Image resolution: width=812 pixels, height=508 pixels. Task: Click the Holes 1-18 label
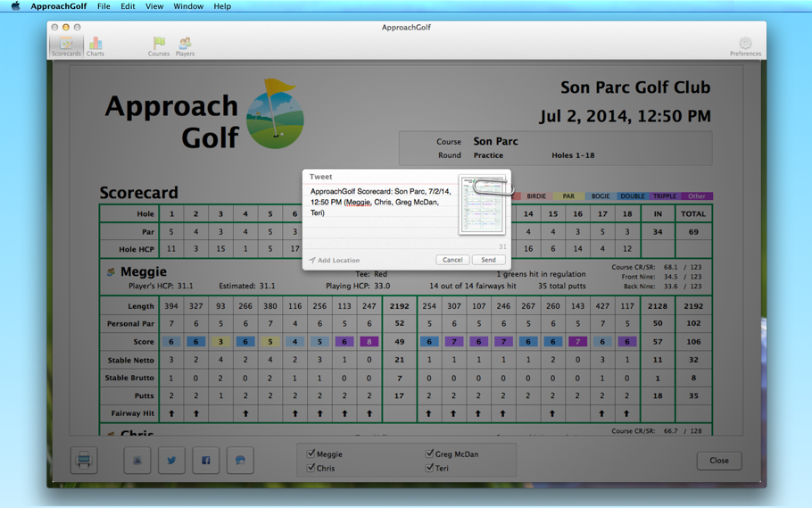coord(573,155)
